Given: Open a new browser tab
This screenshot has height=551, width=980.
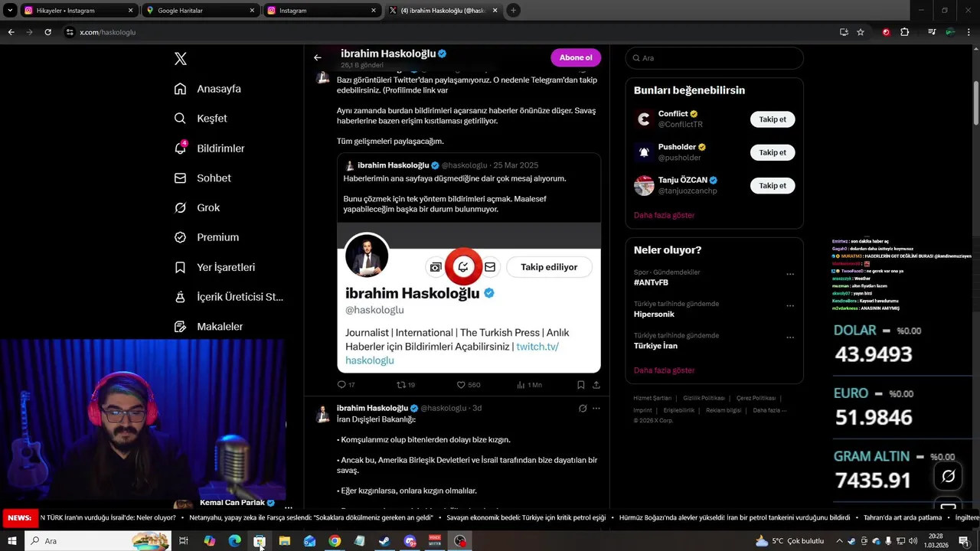Looking at the screenshot, I should [513, 11].
